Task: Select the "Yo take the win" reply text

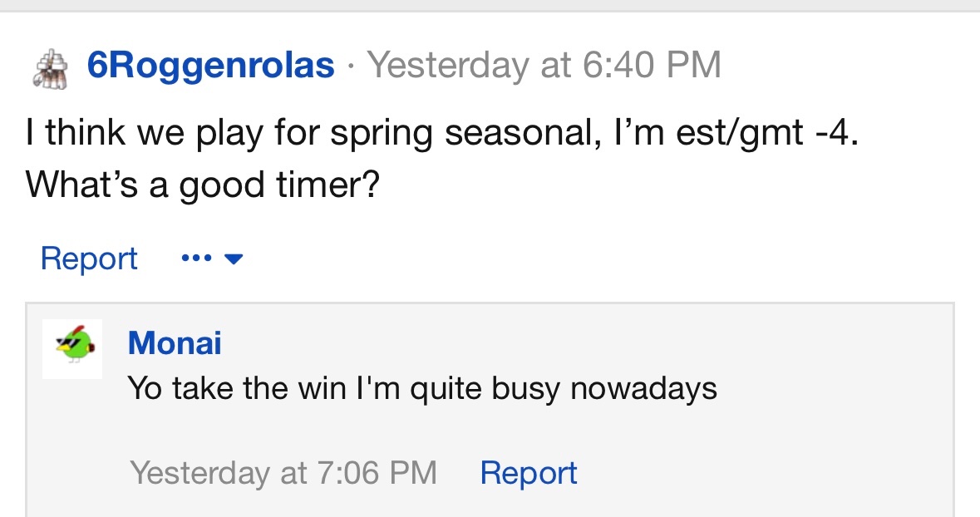Action: (422, 387)
